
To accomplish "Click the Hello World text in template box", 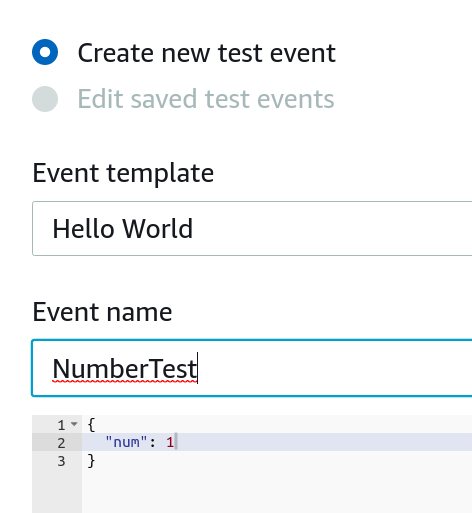I will 123,229.
